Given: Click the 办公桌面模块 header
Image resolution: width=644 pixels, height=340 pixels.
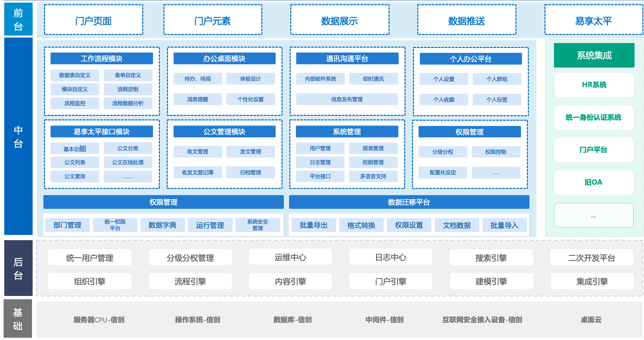Looking at the screenshot, I should click(224, 58).
